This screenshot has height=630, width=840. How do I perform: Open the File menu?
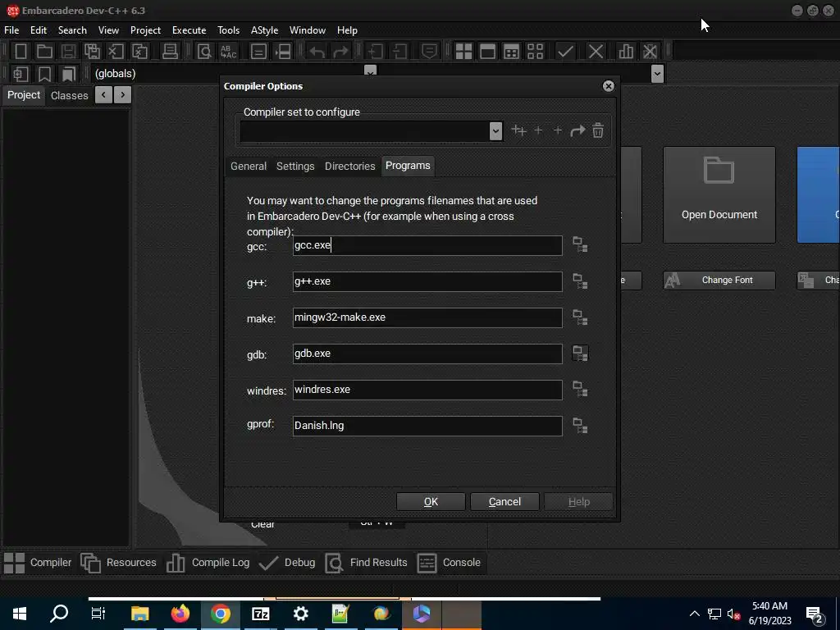coord(11,30)
